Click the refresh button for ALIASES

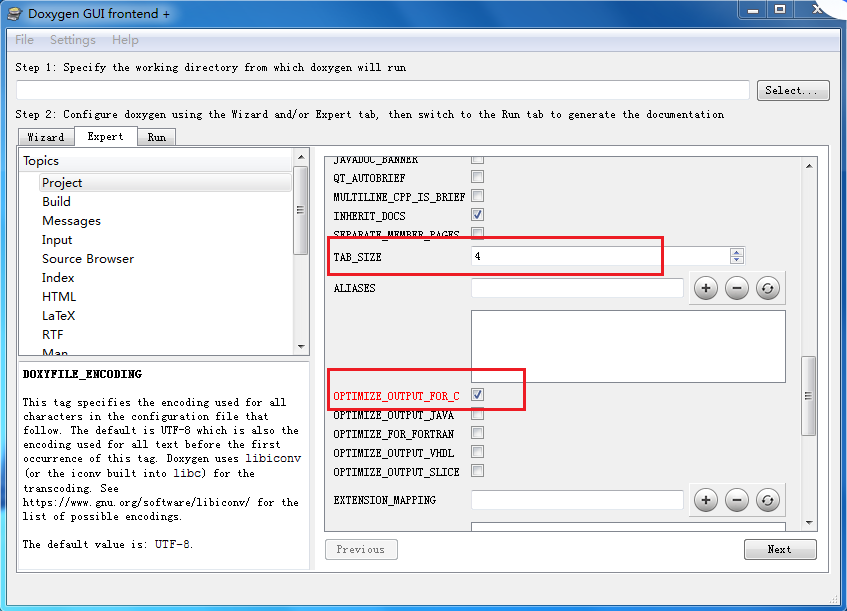pos(768,288)
